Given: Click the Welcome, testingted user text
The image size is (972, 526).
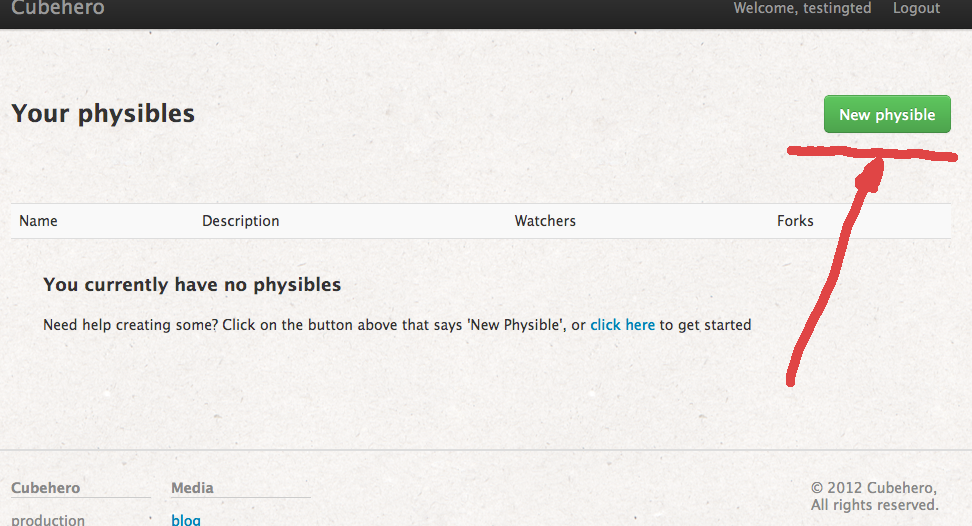Looking at the screenshot, I should click(x=802, y=8).
